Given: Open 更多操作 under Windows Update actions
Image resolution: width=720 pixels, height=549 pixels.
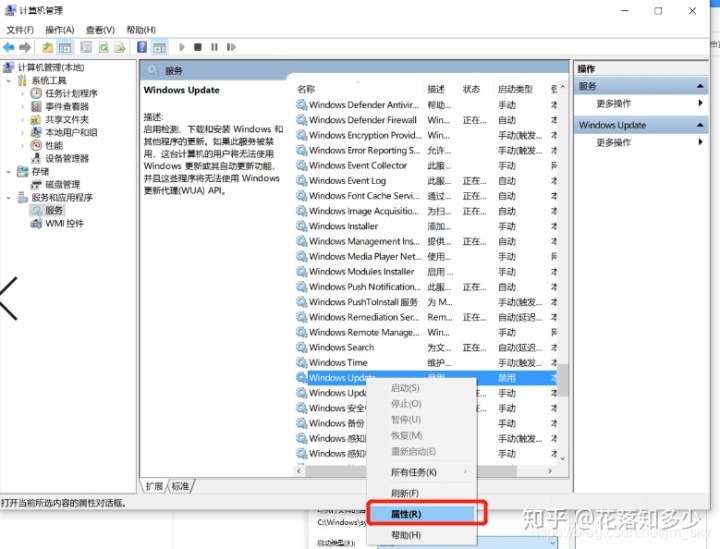Looking at the screenshot, I should coord(614,142).
